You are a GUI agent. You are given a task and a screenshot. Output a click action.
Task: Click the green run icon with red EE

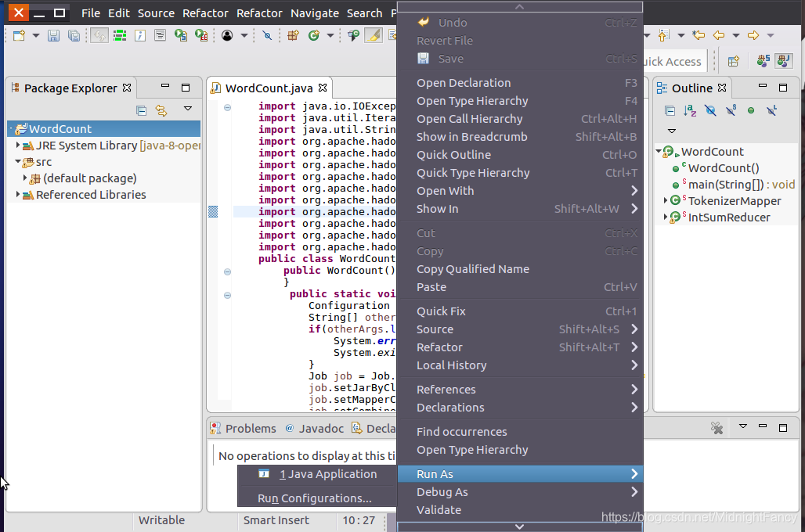[201, 35]
